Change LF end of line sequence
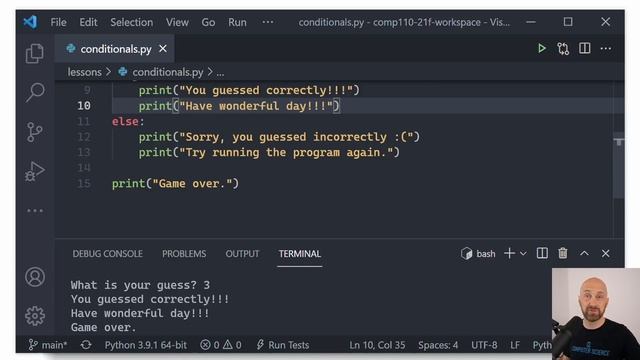This screenshot has width=640, height=360. pyautogui.click(x=515, y=345)
